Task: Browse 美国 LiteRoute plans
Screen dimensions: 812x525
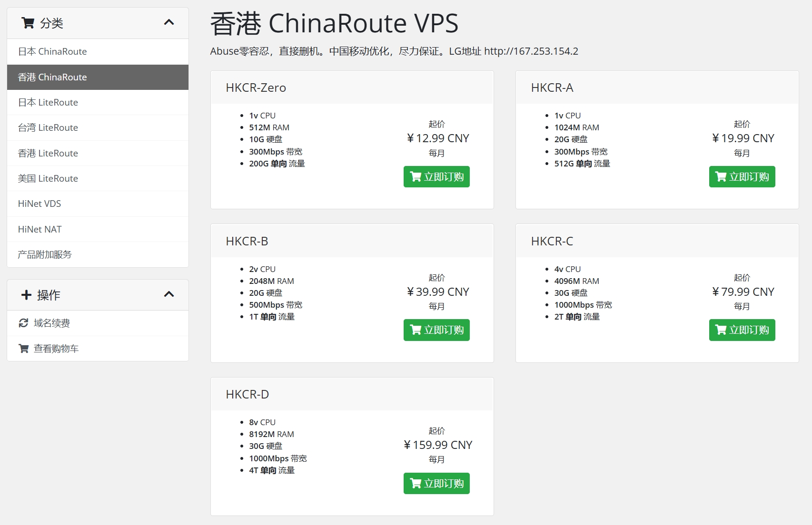Action: coord(48,178)
